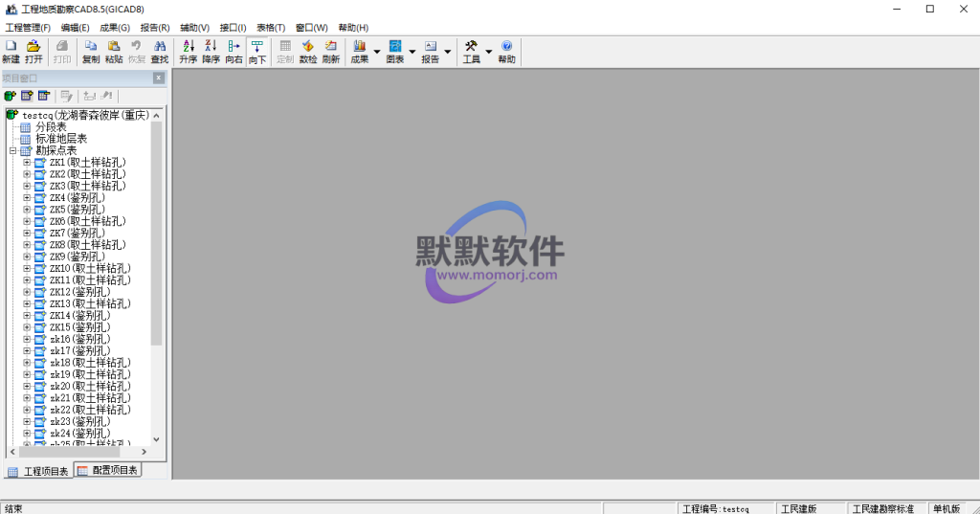
Task: Open the 接口(I) menu
Action: coord(234,28)
